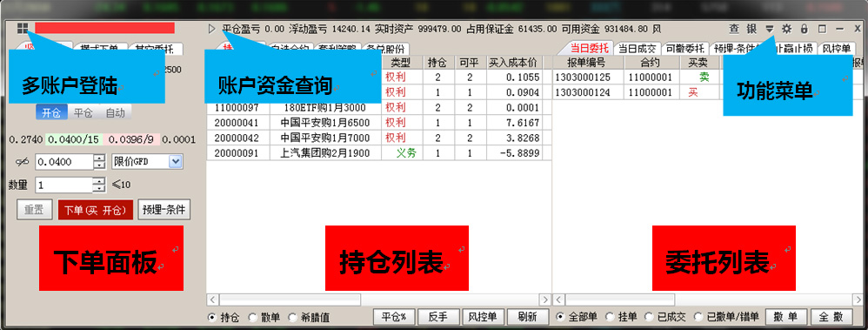Switch to the 当日成交 tab
The height and width of the screenshot is (330, 868).
[637, 49]
